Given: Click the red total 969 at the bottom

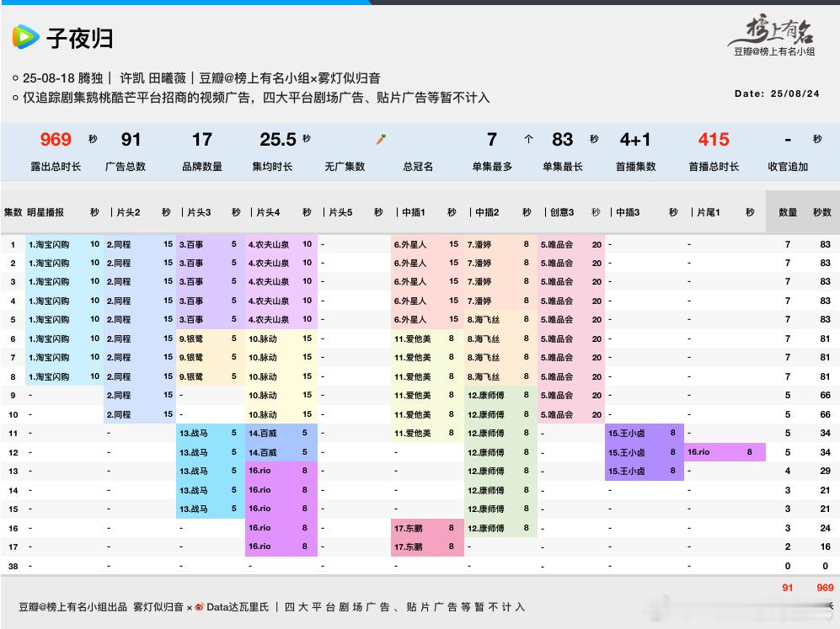Looking at the screenshot, I should [x=825, y=588].
